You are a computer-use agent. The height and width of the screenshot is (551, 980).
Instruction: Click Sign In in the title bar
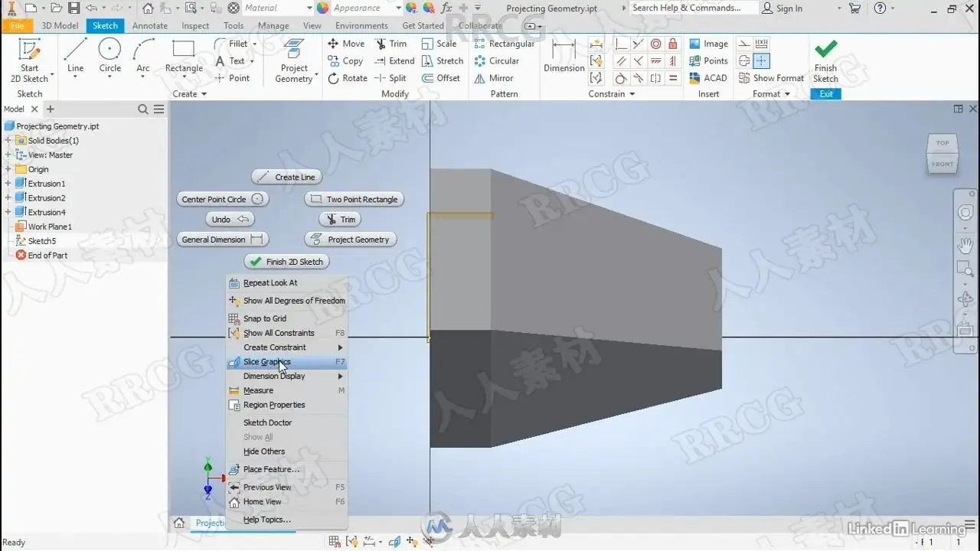pyautogui.click(x=782, y=8)
